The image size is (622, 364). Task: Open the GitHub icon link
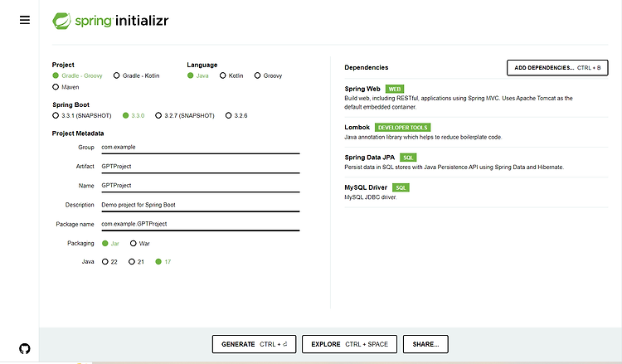(25, 348)
